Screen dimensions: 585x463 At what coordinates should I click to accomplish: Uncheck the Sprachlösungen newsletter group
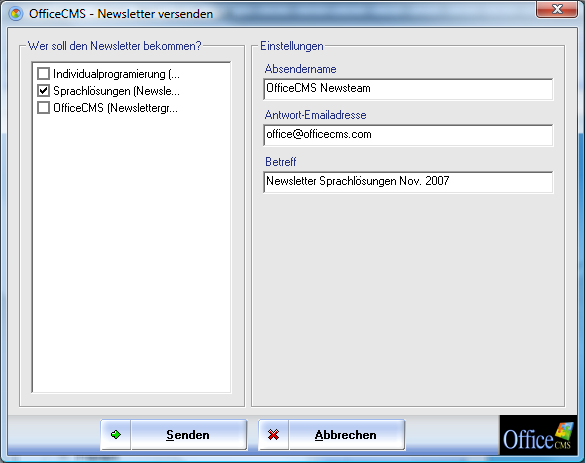[44, 90]
